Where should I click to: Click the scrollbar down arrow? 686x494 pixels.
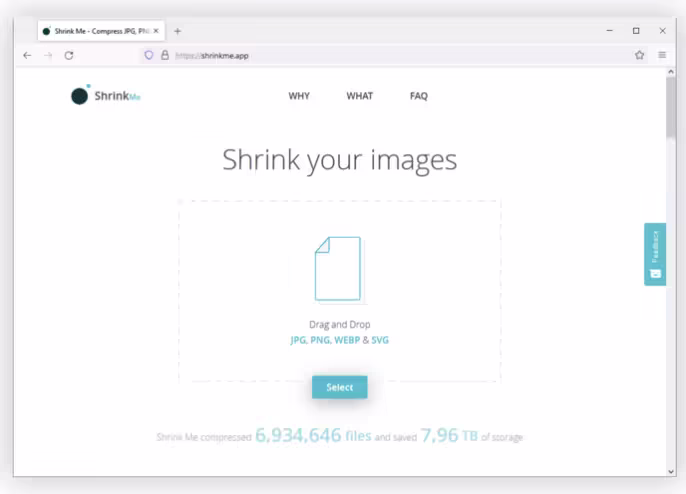(x=670, y=471)
